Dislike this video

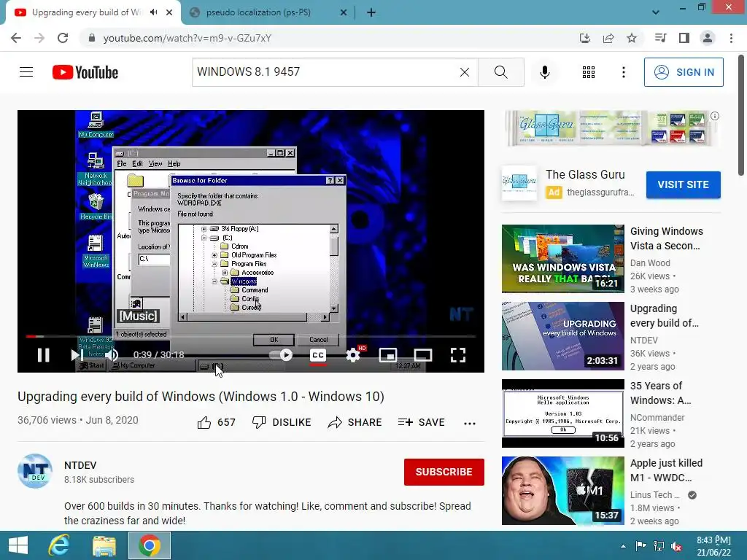282,422
